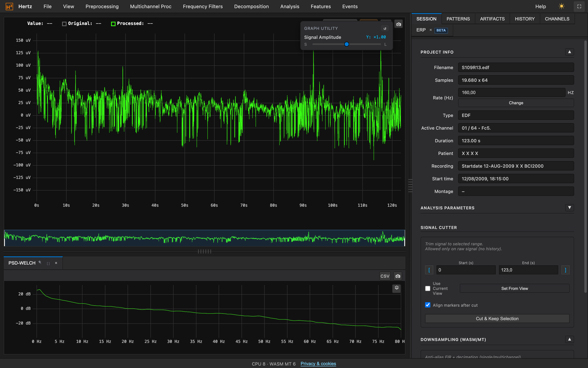Screen dimensions: 588x368
Task: Adjust the Signal Amplitude slider
Action: point(347,44)
